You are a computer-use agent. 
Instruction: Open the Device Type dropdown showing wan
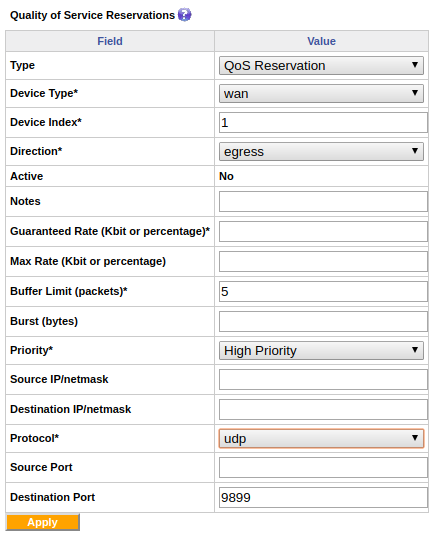click(321, 93)
